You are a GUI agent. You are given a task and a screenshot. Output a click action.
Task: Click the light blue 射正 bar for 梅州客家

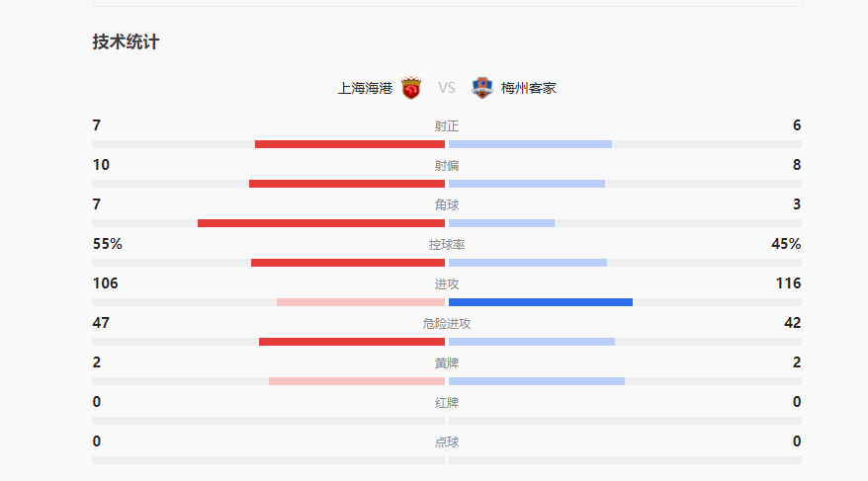tap(530, 144)
